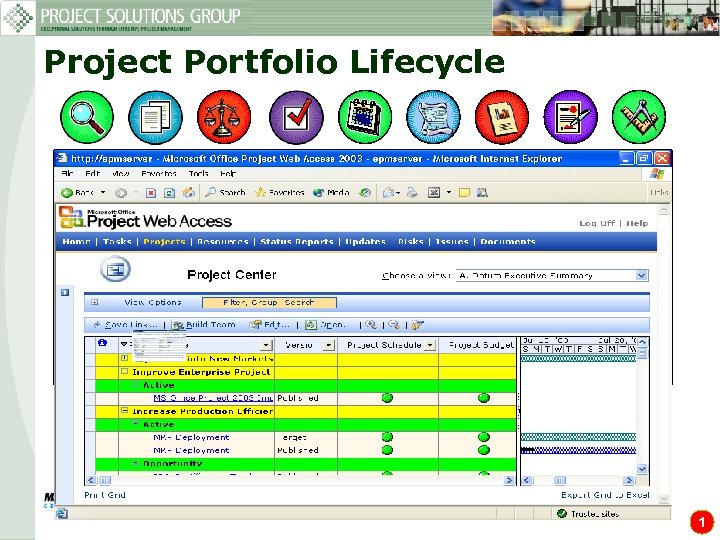This screenshot has height=540, width=720.
Task: Click the red chart report lifecycle icon
Action: pos(502,117)
